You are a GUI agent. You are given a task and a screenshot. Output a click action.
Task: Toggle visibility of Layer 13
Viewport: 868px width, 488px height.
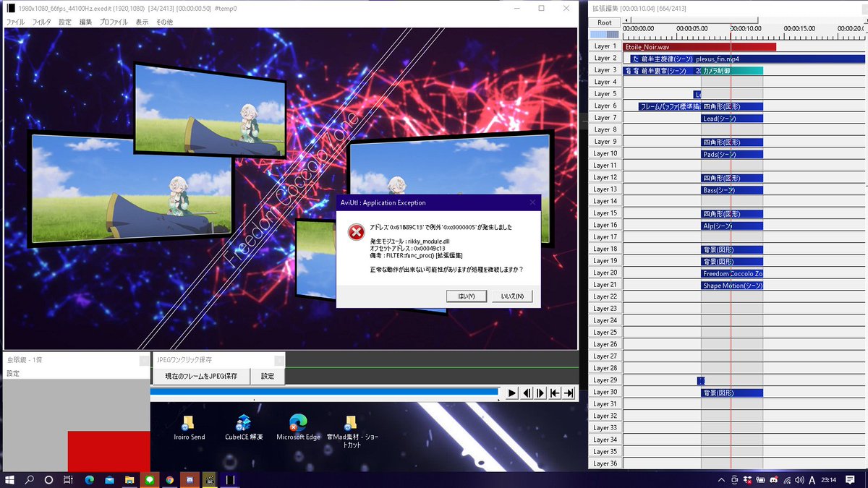tap(605, 189)
